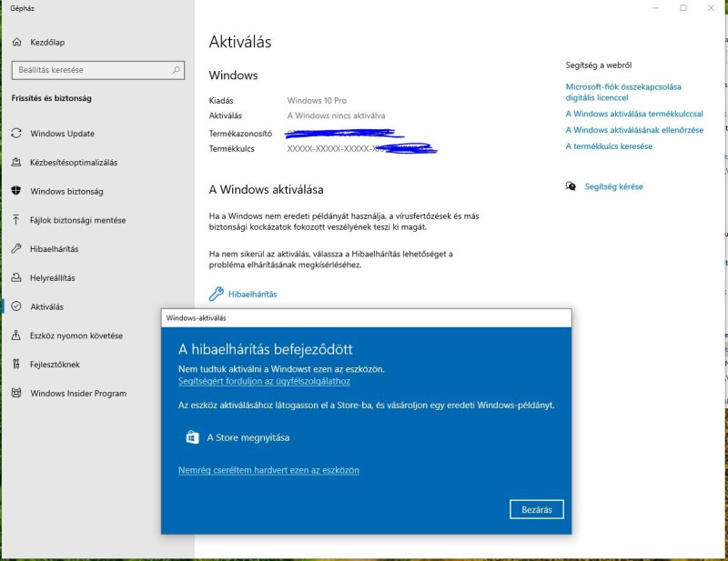Click the Hibaelhárítás link under activation text

(253, 295)
